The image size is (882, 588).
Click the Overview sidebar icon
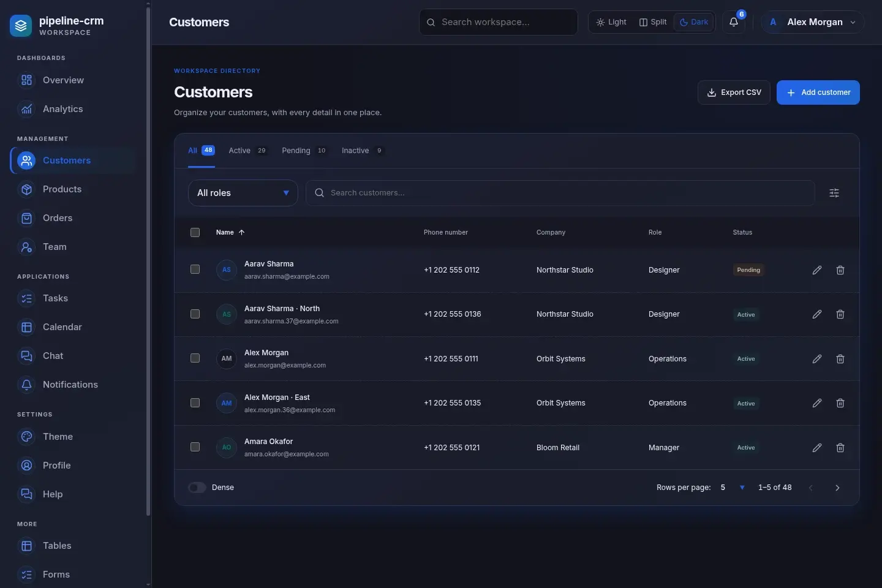[26, 80]
